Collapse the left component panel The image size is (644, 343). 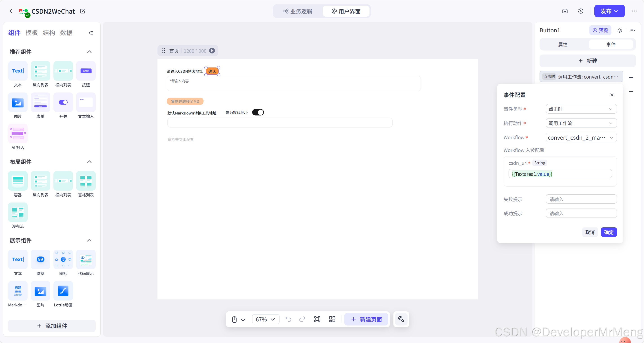click(91, 33)
